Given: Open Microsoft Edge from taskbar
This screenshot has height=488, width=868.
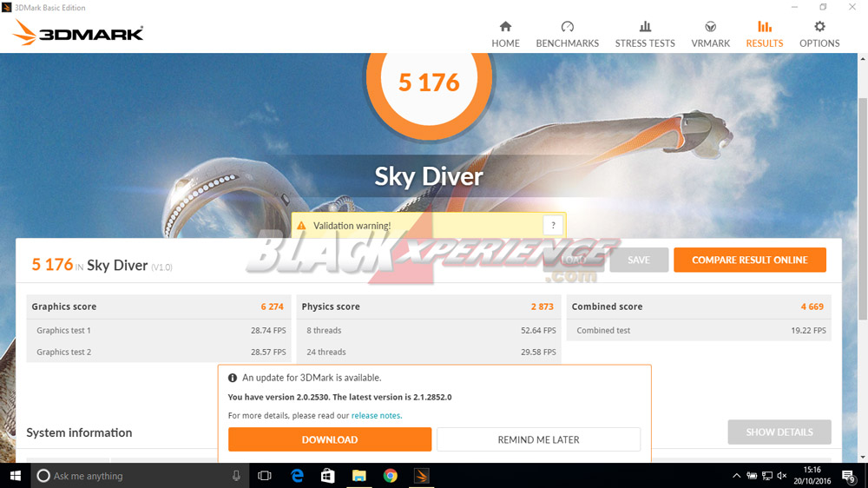Looking at the screenshot, I should click(x=297, y=476).
